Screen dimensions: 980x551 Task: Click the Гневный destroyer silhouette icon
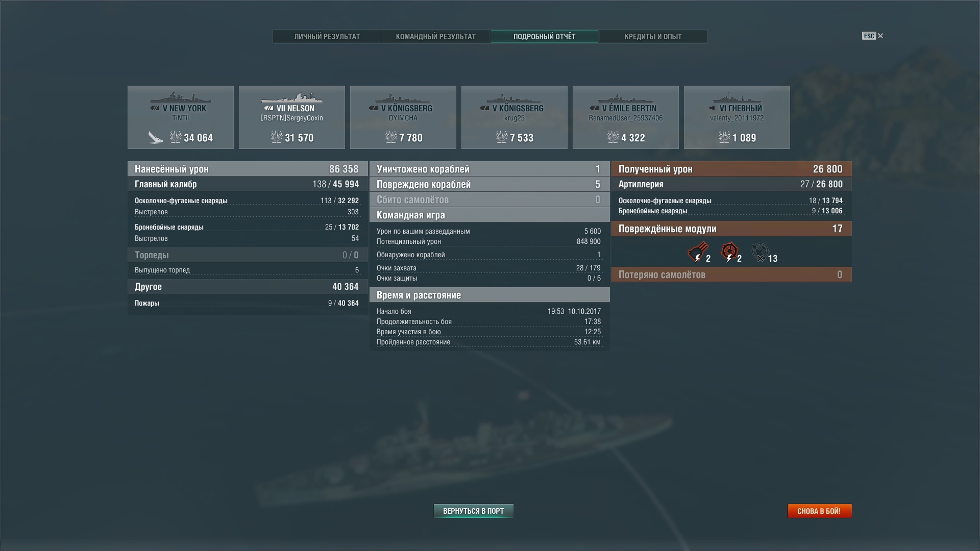[737, 98]
